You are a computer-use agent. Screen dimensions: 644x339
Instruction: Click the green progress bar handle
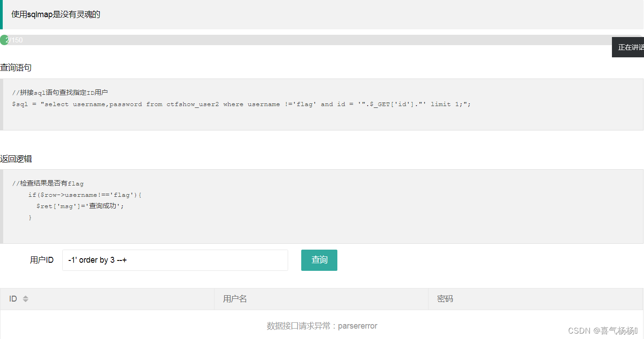click(4, 40)
